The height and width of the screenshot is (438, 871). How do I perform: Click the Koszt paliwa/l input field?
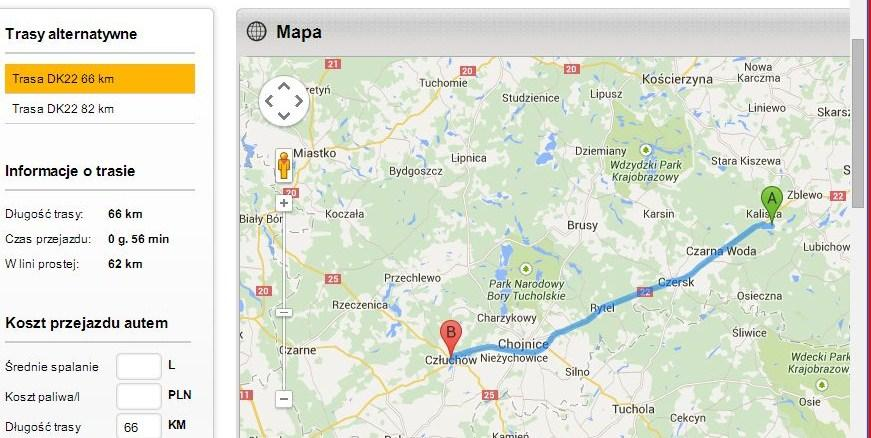click(139, 396)
